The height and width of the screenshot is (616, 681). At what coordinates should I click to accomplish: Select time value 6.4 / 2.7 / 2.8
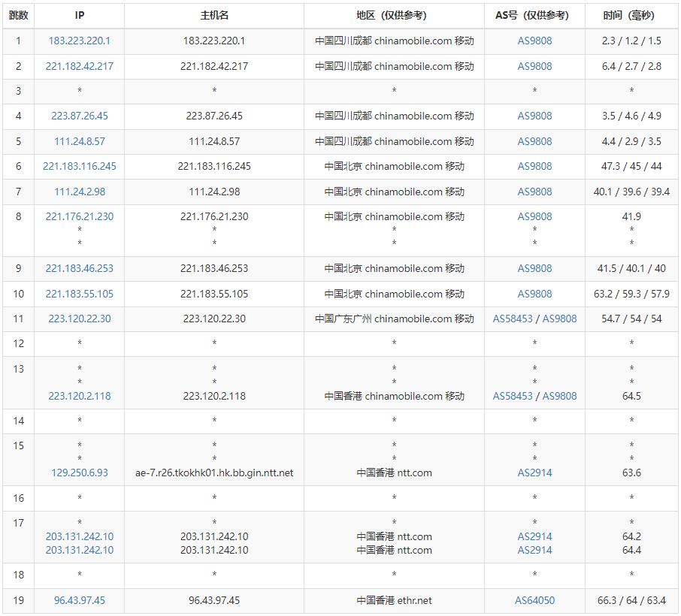click(631, 66)
